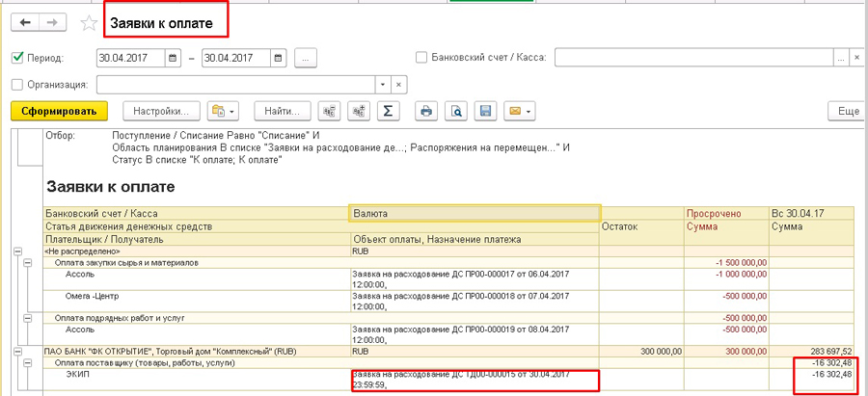868x396 pixels.
Task: Enable the Организация checkbox
Action: (17, 85)
